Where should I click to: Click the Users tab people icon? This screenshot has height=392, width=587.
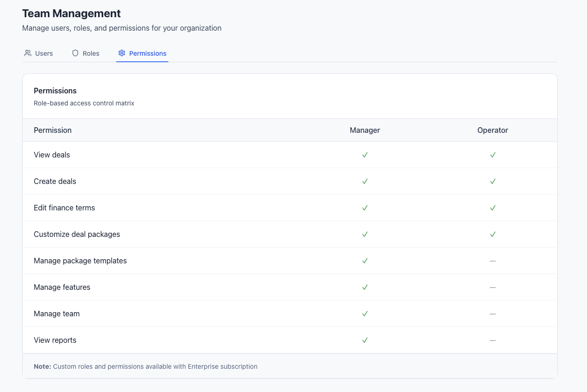[28, 53]
